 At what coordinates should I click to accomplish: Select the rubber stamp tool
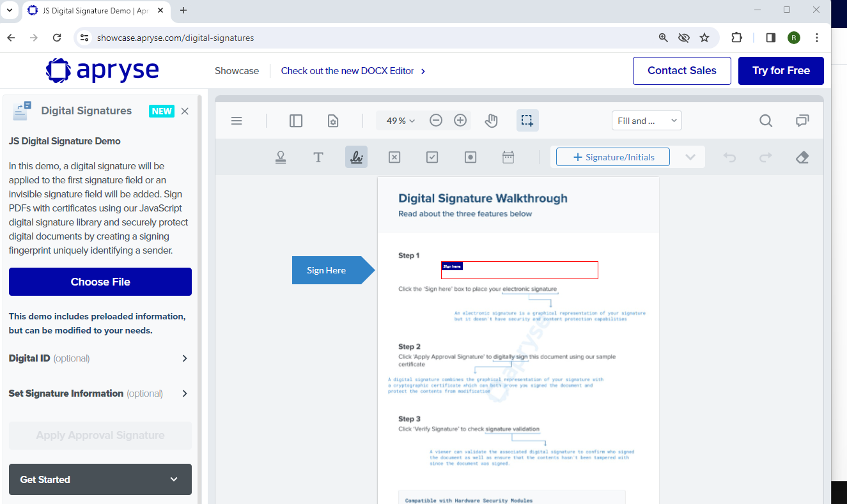pos(281,157)
